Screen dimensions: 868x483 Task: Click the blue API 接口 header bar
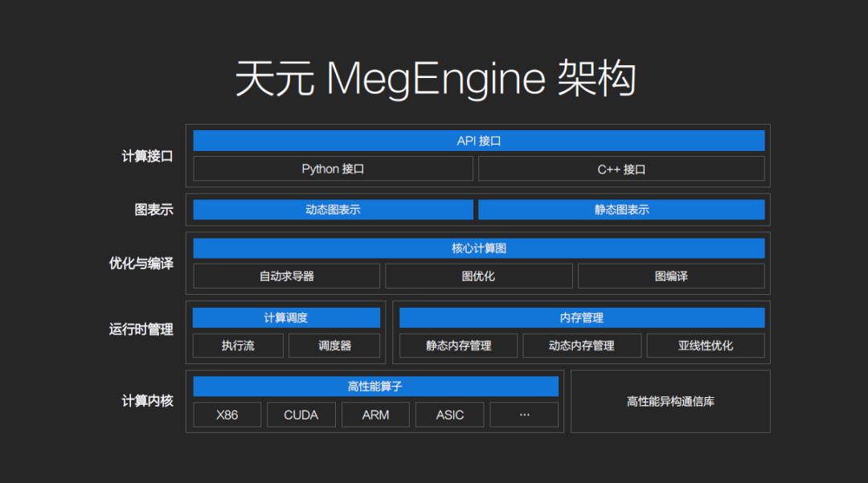click(x=478, y=141)
